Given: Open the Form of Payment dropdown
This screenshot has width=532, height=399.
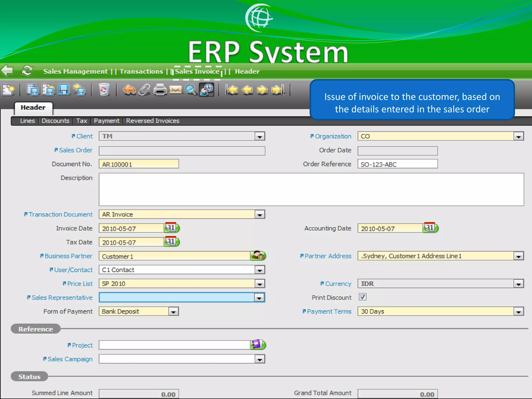Looking at the screenshot, I should pos(173,311).
